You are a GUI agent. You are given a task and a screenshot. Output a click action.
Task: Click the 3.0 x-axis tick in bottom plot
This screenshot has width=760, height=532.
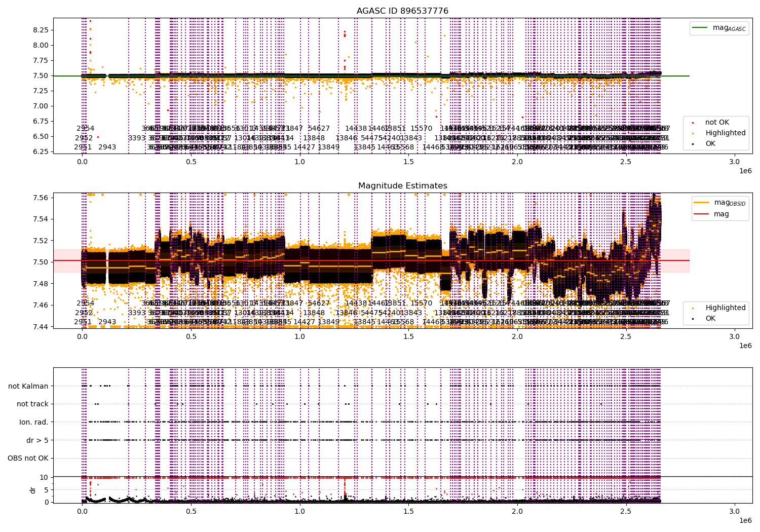pos(735,511)
